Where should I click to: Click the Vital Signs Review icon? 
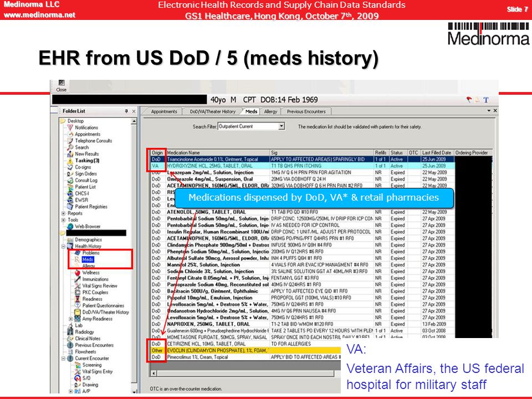[x=78, y=286]
